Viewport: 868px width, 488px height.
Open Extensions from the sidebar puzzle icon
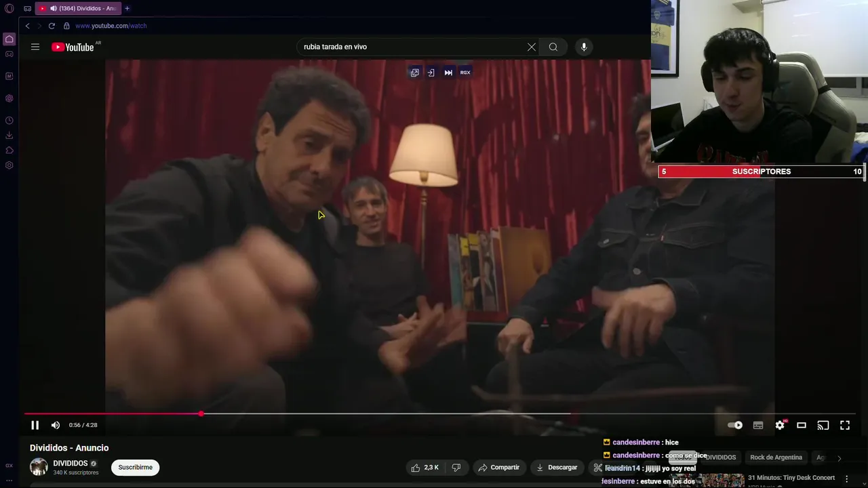click(x=9, y=150)
